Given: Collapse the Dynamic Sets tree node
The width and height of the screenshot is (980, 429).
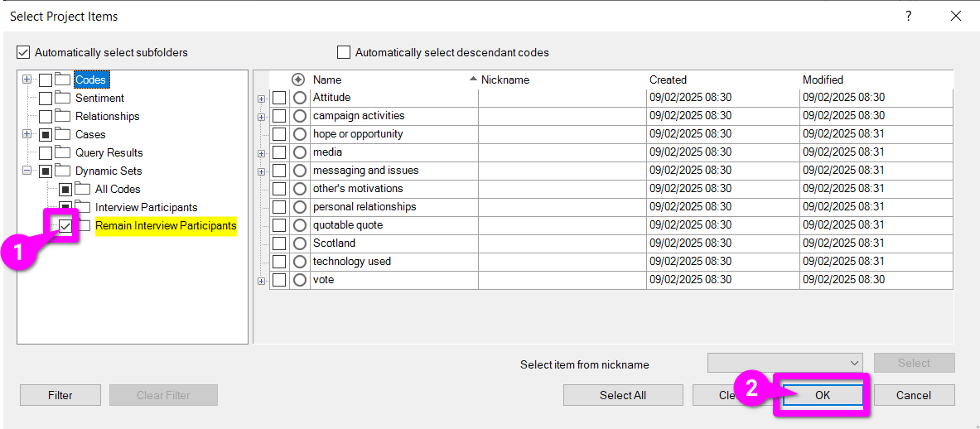Looking at the screenshot, I should coord(27,171).
